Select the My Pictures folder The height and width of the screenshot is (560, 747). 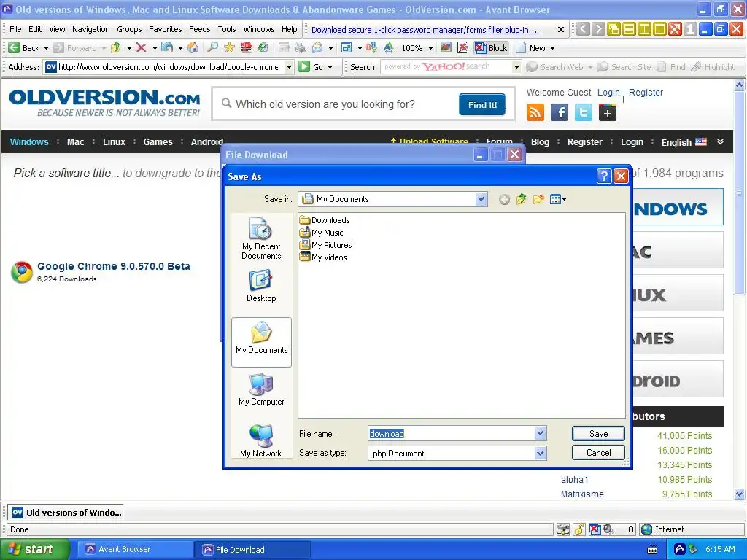click(325, 245)
